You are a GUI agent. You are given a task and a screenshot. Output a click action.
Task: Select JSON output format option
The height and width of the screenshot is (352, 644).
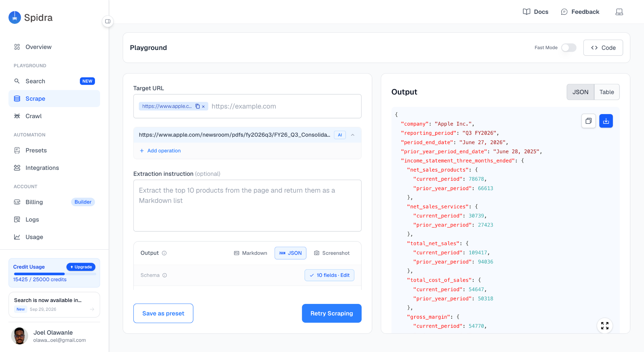point(290,253)
